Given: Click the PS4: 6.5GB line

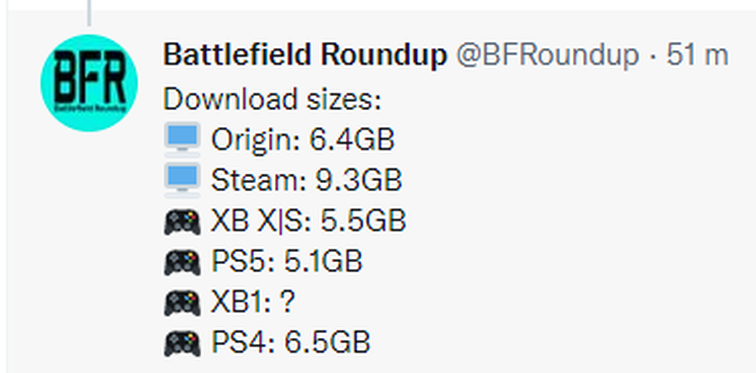Looking at the screenshot, I should [x=267, y=343].
